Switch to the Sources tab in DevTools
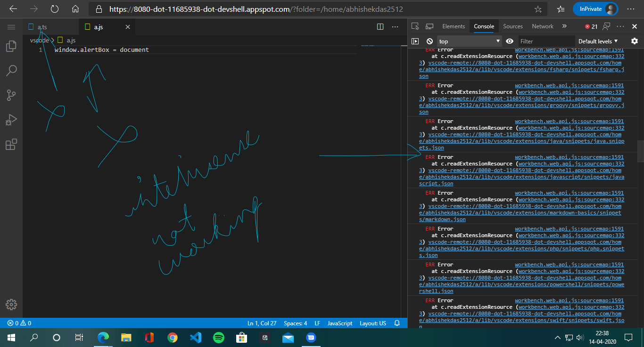Screen dimensions: 644x347 tap(513, 26)
